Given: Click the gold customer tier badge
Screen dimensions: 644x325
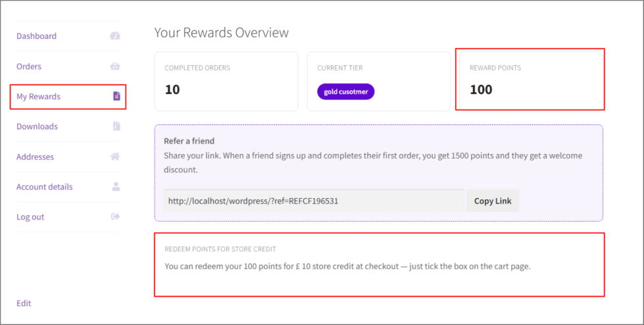Looking at the screenshot, I should [x=346, y=91].
